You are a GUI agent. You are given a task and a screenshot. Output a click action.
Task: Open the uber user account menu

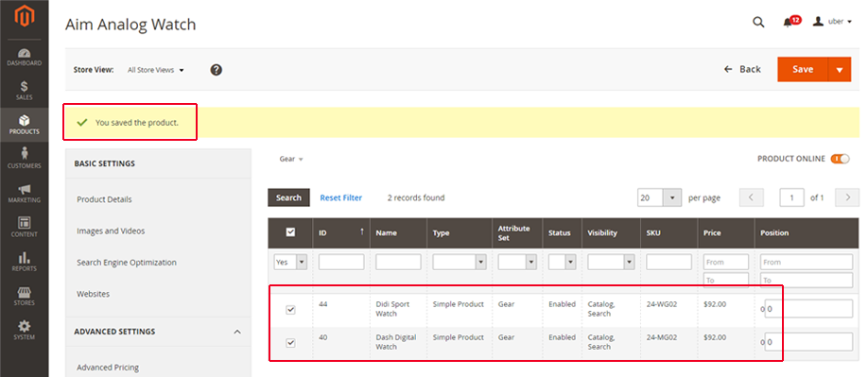coord(832,22)
